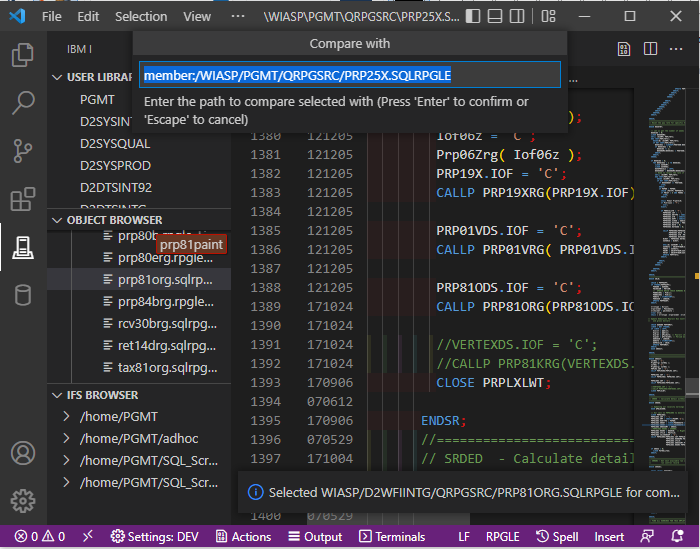This screenshot has height=549, width=700.
Task: Open the Accounts menu icon
Action: [x=23, y=453]
